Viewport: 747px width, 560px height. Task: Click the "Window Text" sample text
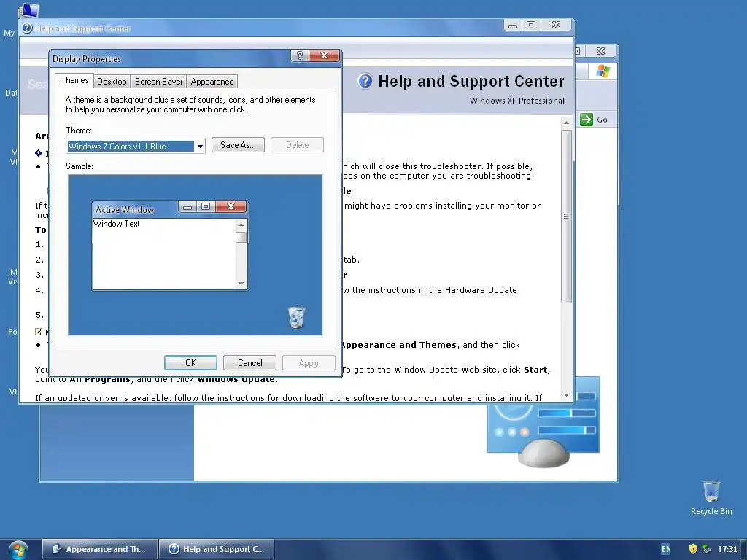[x=117, y=224]
